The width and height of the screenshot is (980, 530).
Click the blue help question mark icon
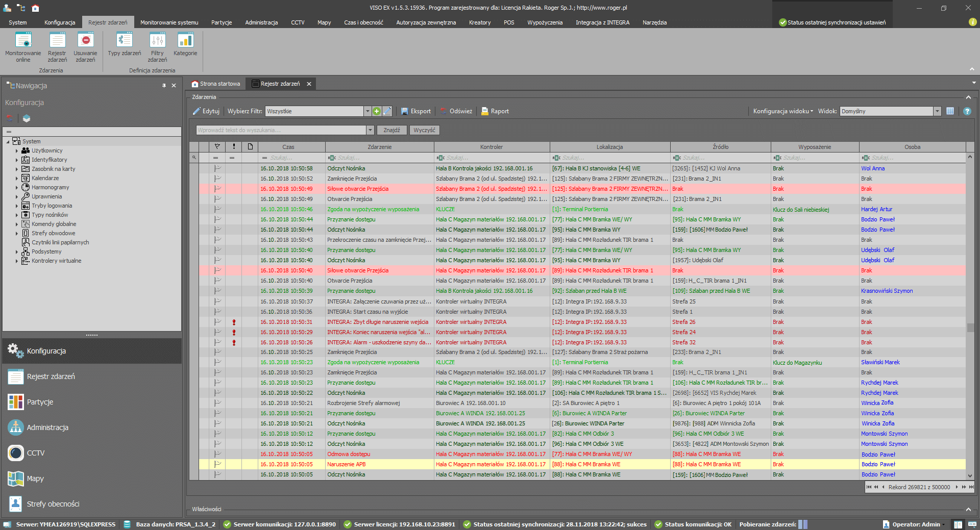(967, 111)
